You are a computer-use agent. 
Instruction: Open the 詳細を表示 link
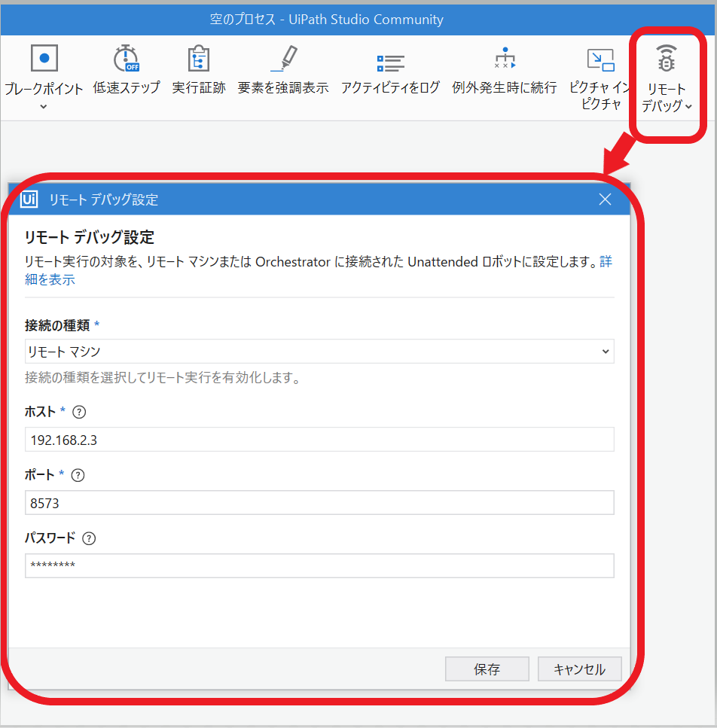(50, 279)
